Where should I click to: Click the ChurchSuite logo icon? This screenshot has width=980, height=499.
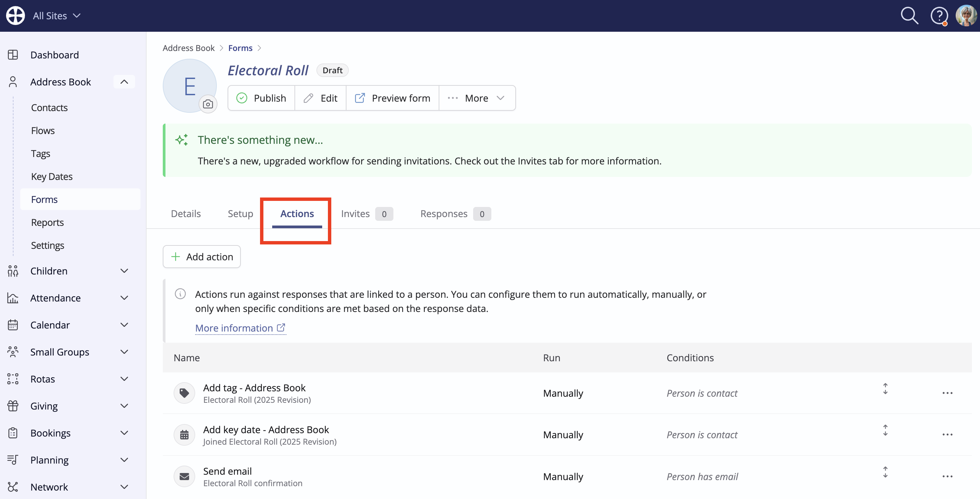point(16,16)
